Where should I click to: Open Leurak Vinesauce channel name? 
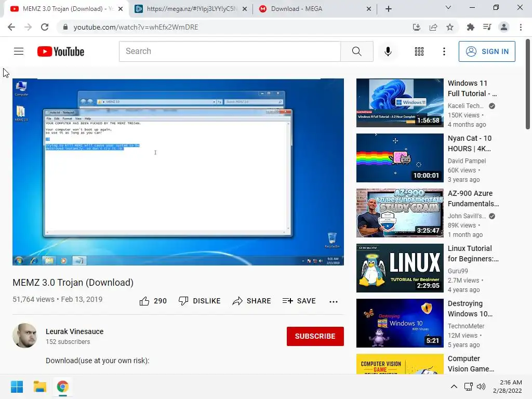click(75, 331)
